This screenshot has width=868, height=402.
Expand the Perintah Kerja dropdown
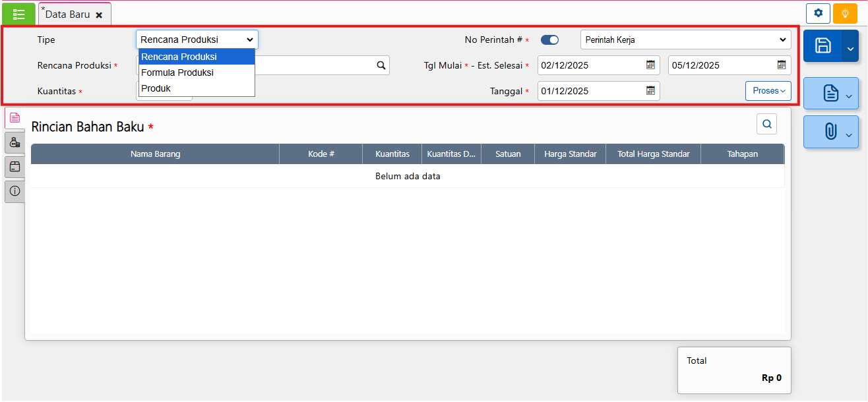(x=685, y=40)
